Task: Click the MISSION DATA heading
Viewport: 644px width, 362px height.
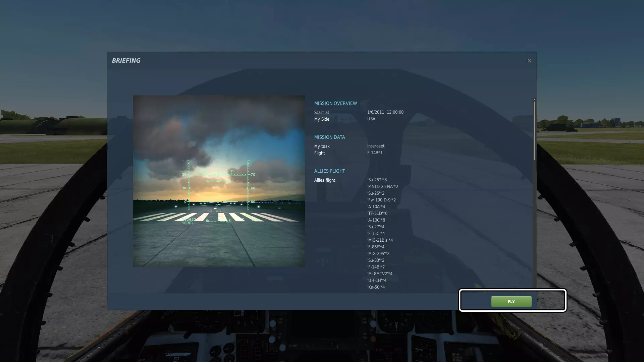Action: click(x=329, y=137)
